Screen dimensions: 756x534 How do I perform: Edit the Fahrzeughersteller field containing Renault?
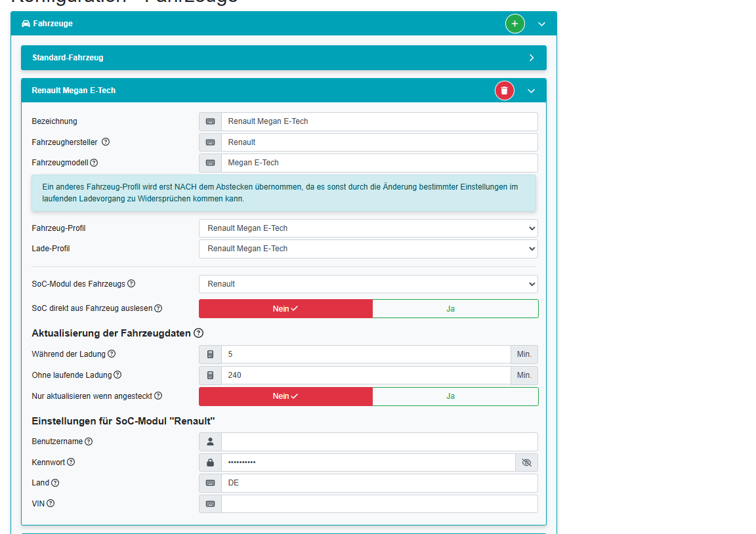[379, 142]
